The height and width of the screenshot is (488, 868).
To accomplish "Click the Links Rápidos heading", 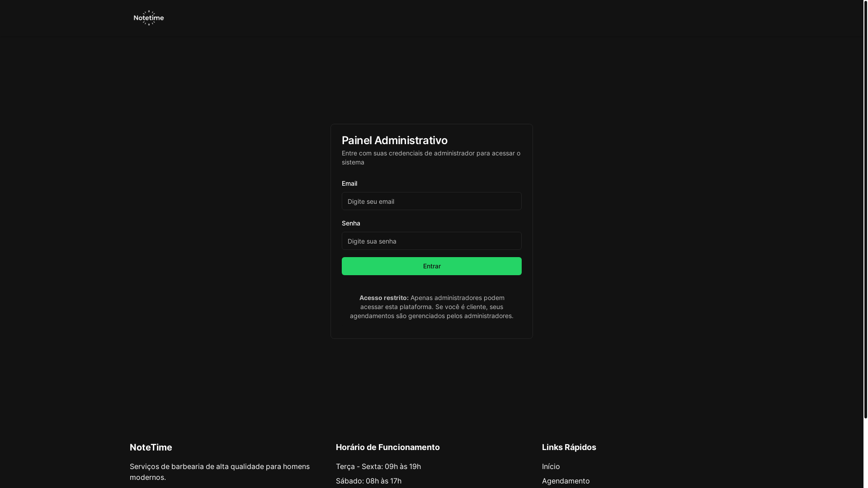I will 569,447.
